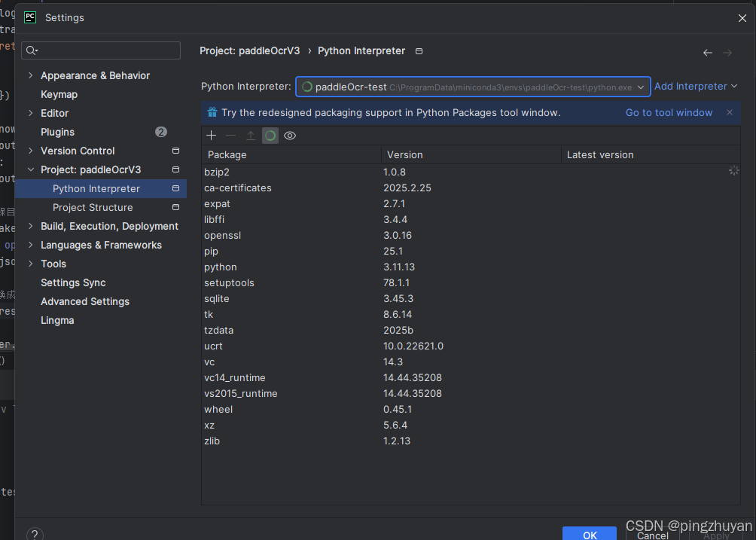Viewport: 756px width, 540px height.
Task: Expand the Tools section
Action: [x=31, y=264]
